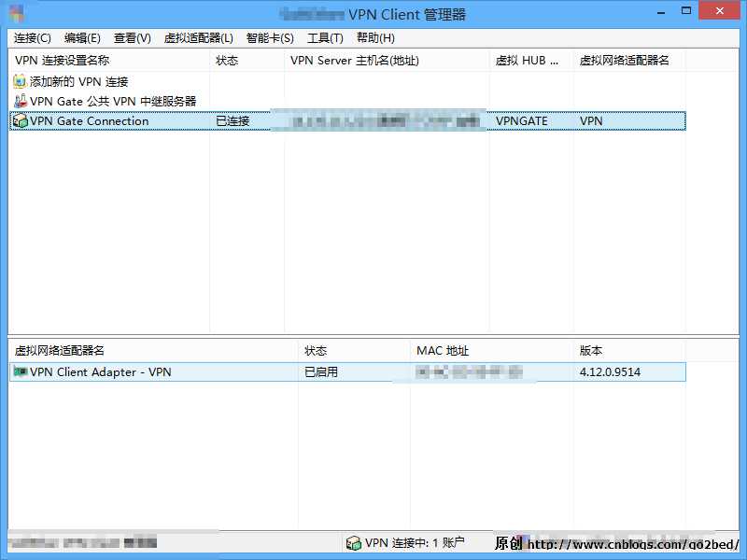
Task: Sort by 状态 column in connection list
Action: coord(247,61)
